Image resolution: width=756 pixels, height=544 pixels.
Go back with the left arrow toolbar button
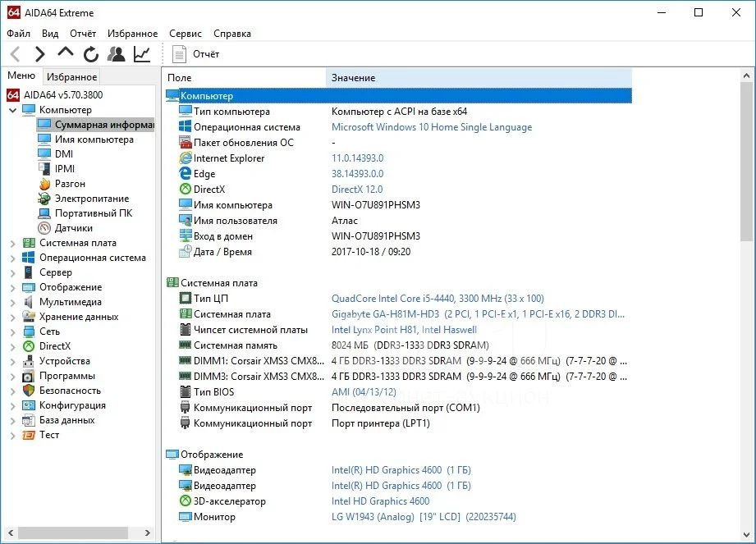point(16,54)
